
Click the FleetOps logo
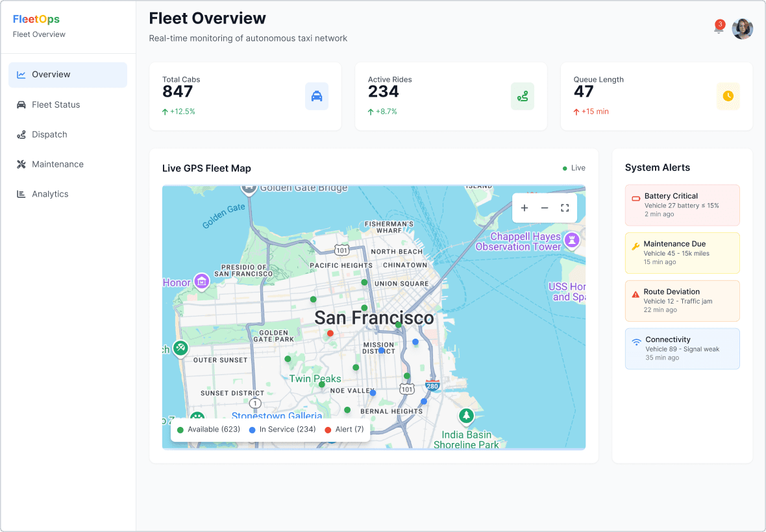[36, 19]
